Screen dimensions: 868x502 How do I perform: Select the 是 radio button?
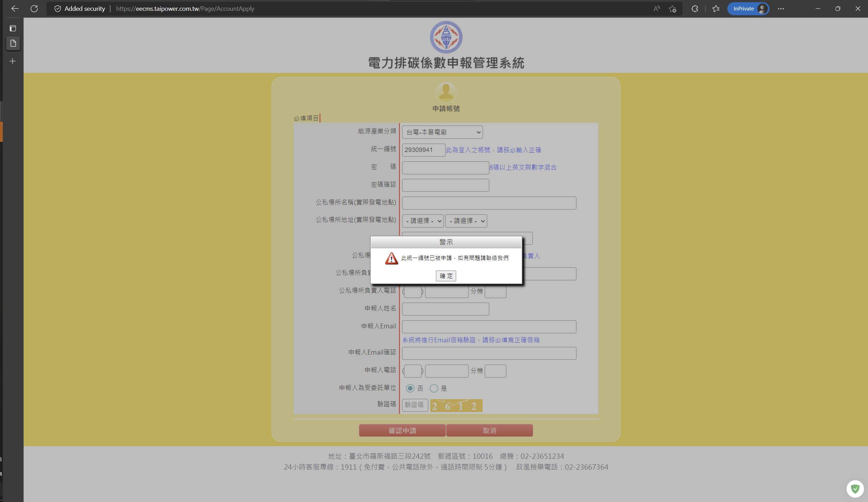coord(434,388)
